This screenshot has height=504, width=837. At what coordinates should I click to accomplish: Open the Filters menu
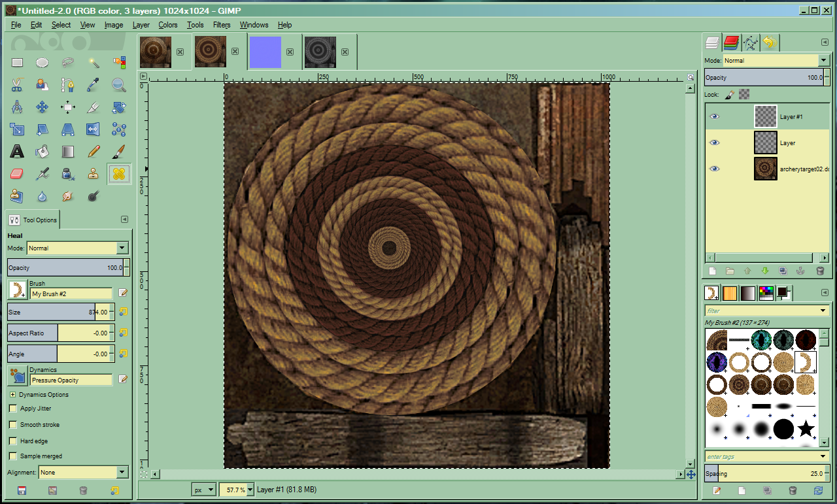[x=221, y=25]
